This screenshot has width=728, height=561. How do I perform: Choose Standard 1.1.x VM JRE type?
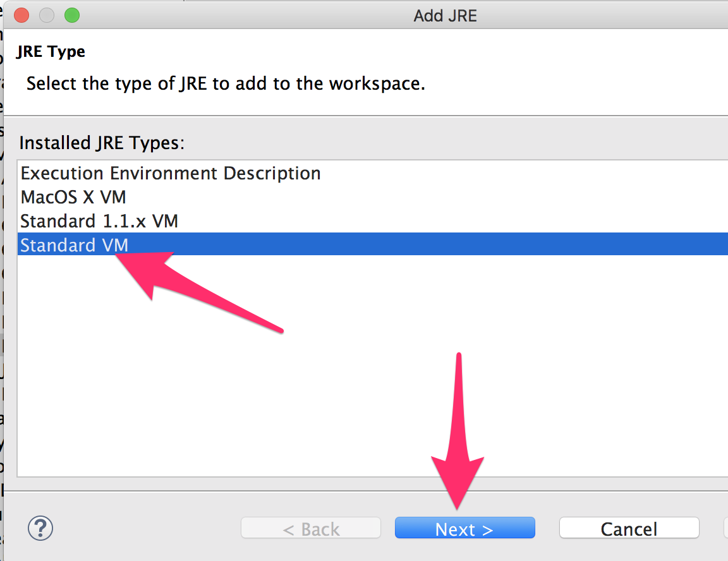tap(99, 221)
